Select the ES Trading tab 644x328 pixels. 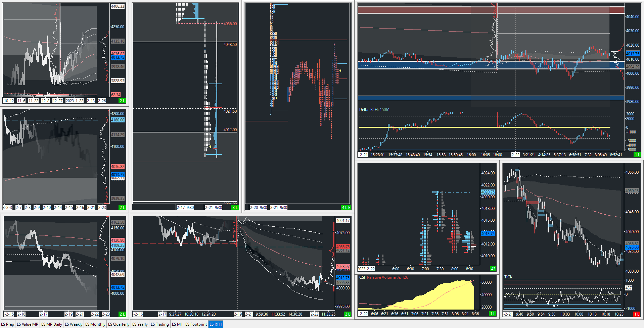point(159,324)
